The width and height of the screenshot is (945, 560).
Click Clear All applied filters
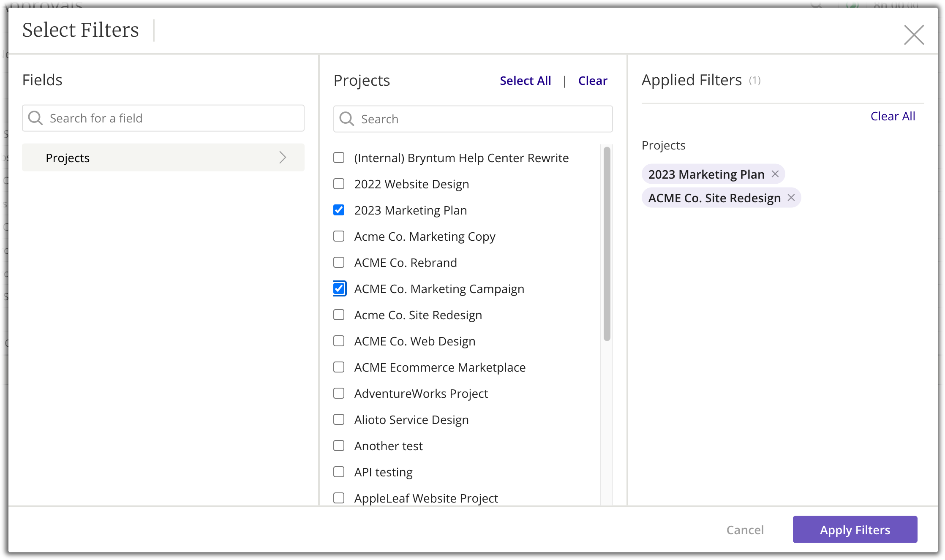[893, 116]
